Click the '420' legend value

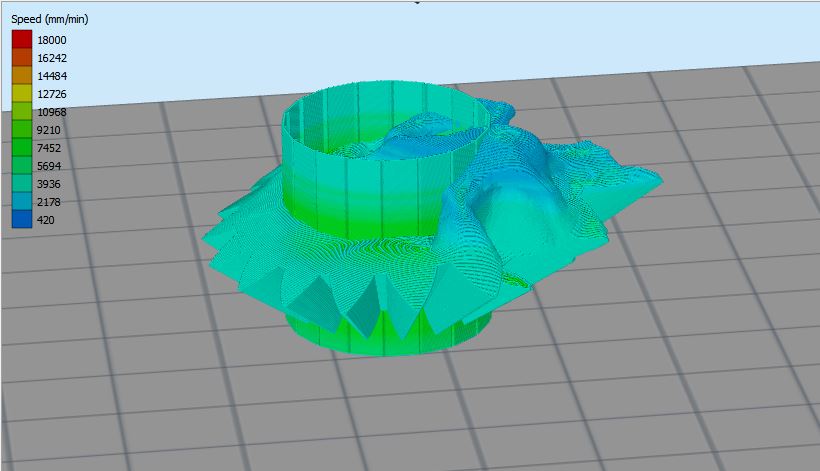click(x=45, y=220)
